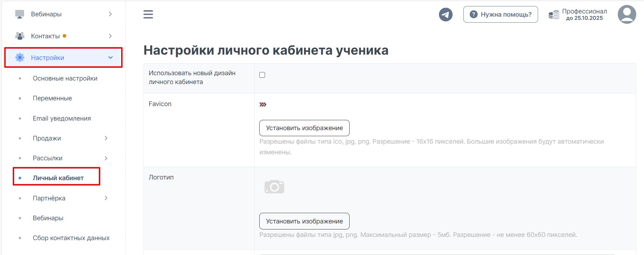Click the Контакты people icon
The width and height of the screenshot is (644, 255).
[x=20, y=36]
